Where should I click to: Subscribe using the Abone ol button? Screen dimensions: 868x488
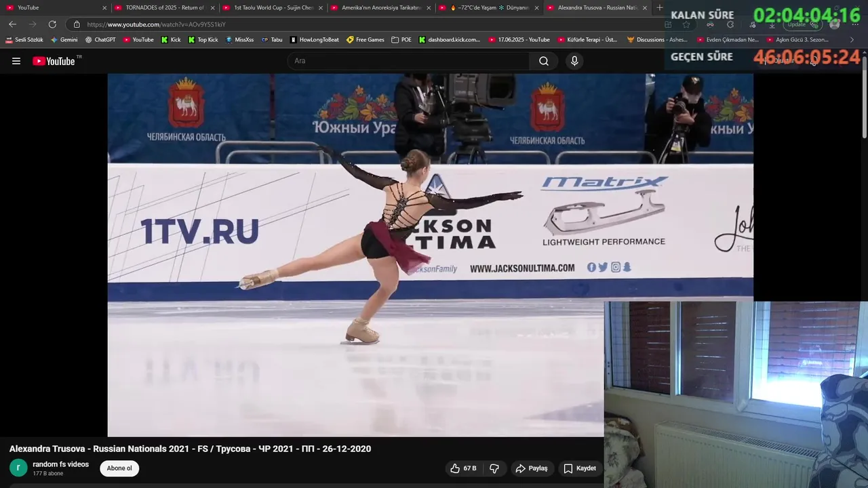[119, 468]
